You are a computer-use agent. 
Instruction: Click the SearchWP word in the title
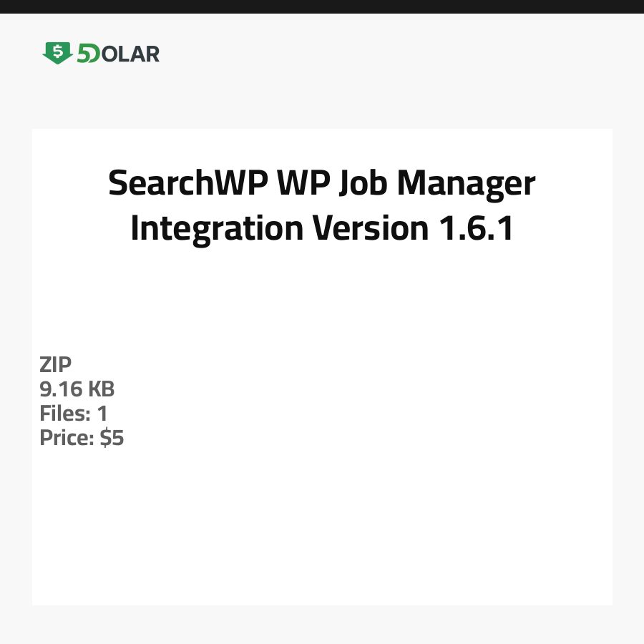(x=188, y=184)
